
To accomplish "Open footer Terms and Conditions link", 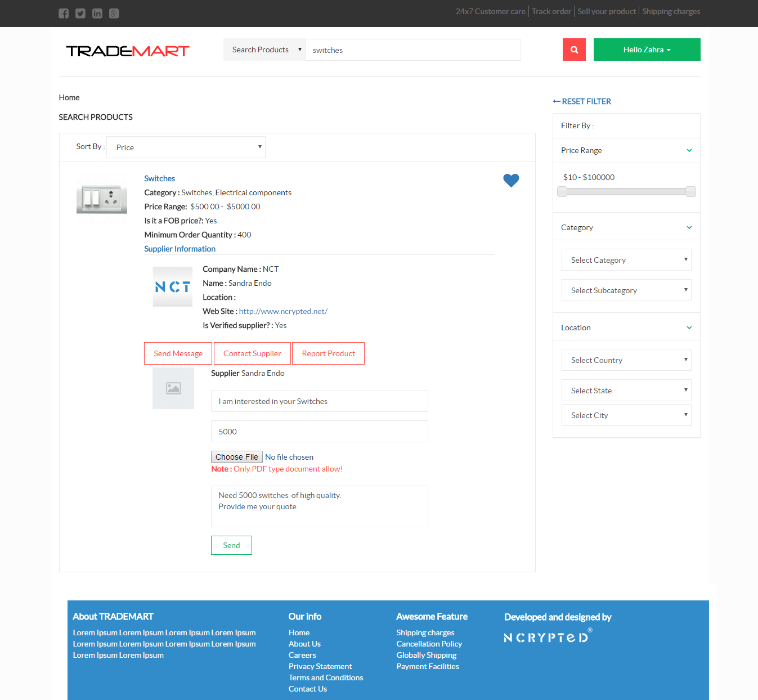I will [x=326, y=677].
